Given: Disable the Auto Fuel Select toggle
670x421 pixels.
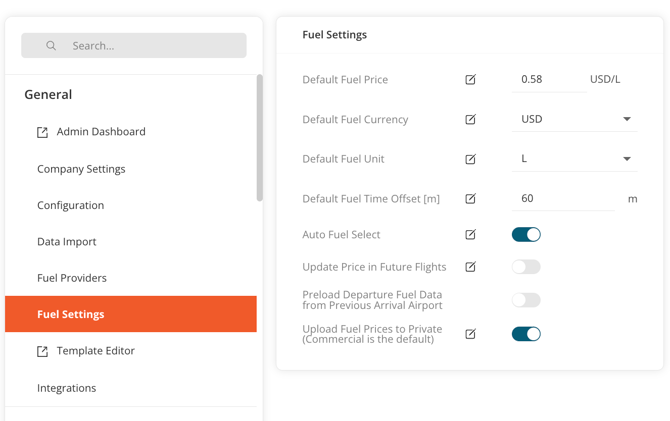Looking at the screenshot, I should [x=526, y=235].
